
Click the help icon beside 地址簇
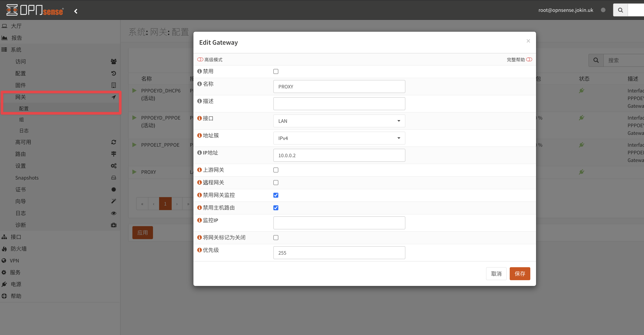coord(199,135)
